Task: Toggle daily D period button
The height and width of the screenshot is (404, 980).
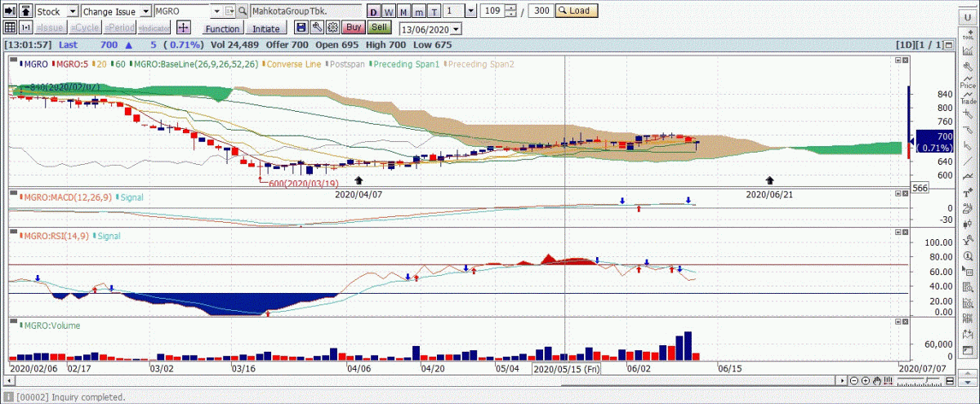Action: pyautogui.click(x=372, y=11)
